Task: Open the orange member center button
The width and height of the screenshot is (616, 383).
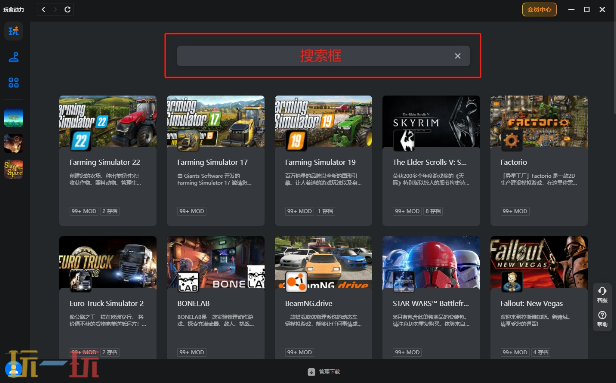Action: (x=539, y=9)
